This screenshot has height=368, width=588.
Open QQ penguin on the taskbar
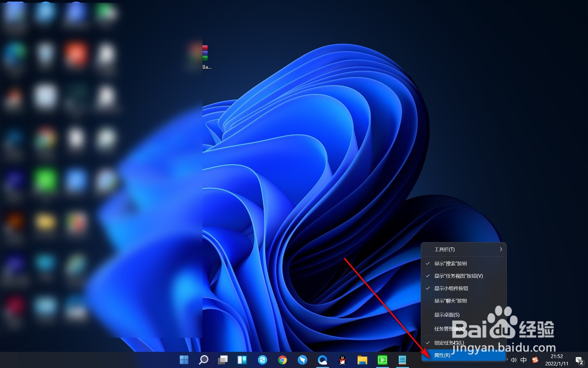pos(343,360)
